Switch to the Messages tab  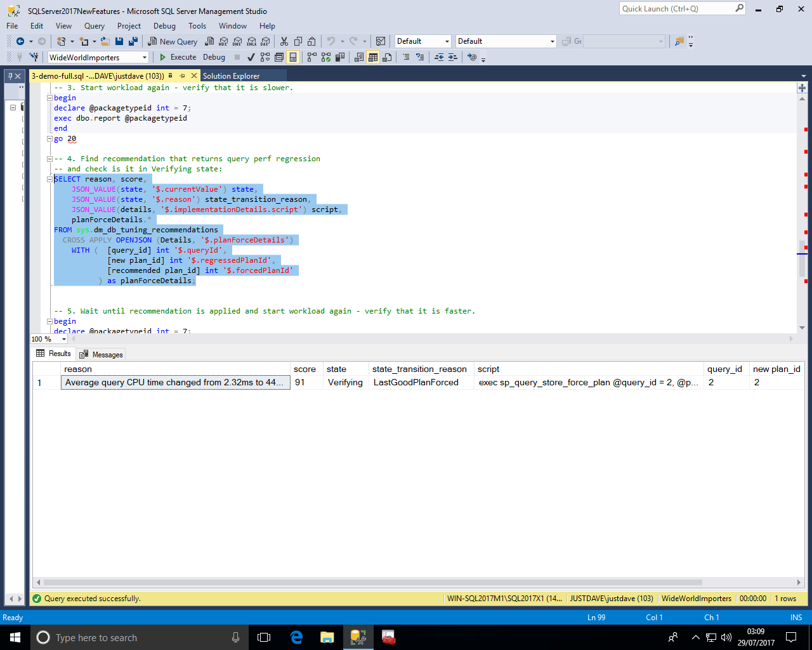click(x=101, y=354)
